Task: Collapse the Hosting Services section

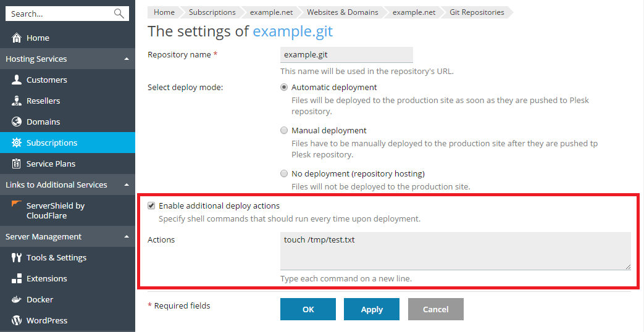Action: coord(127,59)
